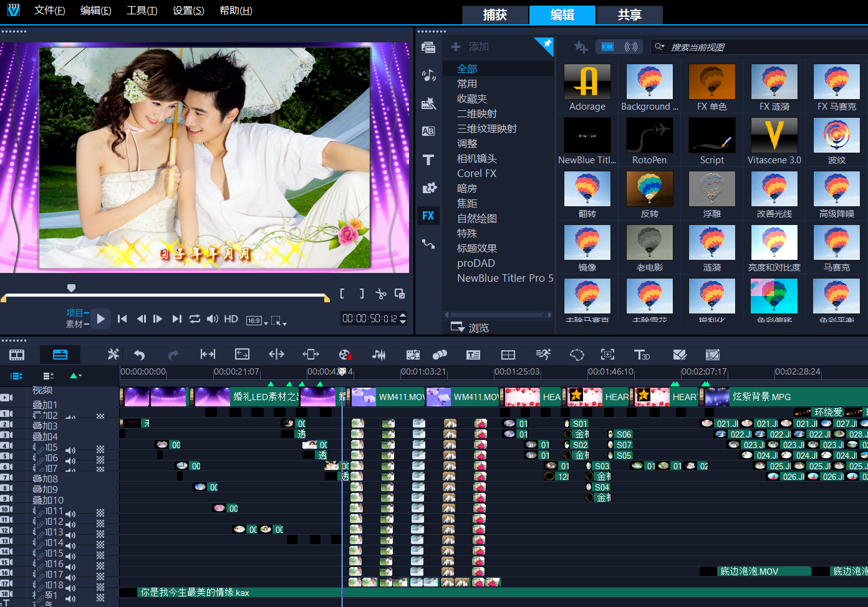868x607 pixels.
Task: Toggle HD preview mode
Action: (x=231, y=318)
